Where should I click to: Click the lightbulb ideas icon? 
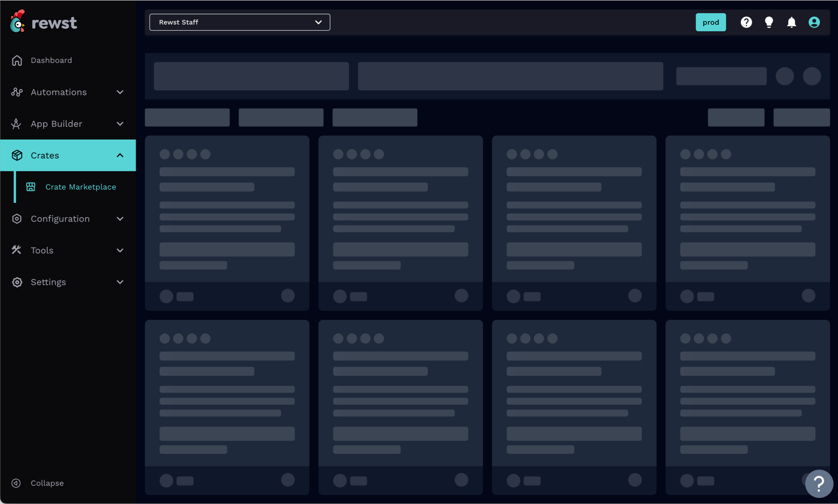[x=769, y=23]
